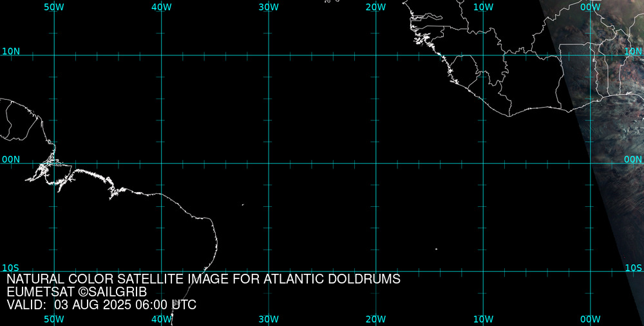Viewport: 644px width, 326px height.
Task: Click the 'VALID: 03 AUG 2025 06:00 UTC' timestamp
Action: tap(102, 305)
